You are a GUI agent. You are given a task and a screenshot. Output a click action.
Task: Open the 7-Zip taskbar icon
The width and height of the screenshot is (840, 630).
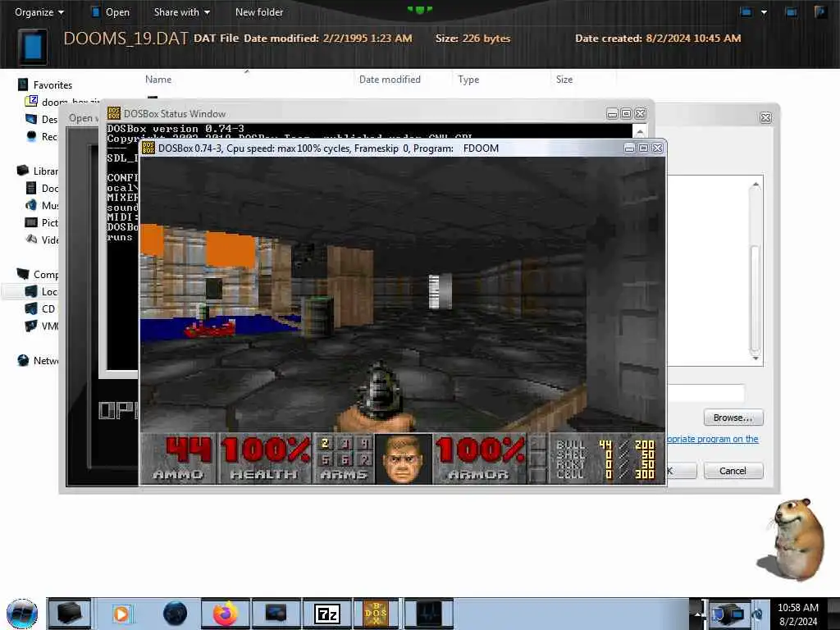point(326,614)
